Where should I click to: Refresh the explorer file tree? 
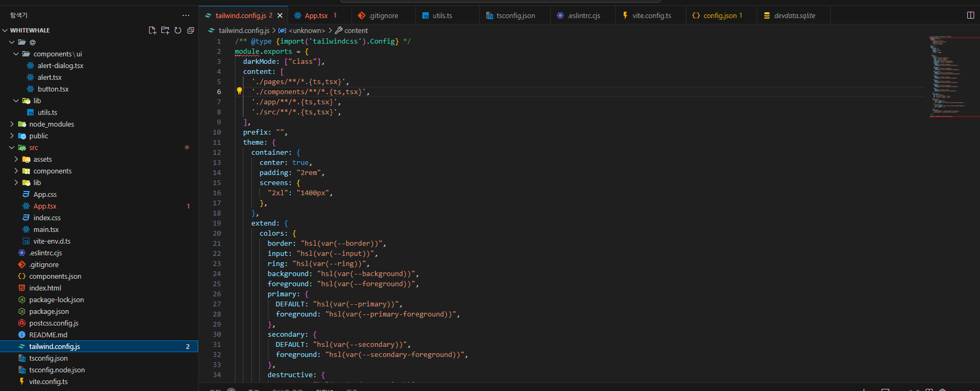178,30
